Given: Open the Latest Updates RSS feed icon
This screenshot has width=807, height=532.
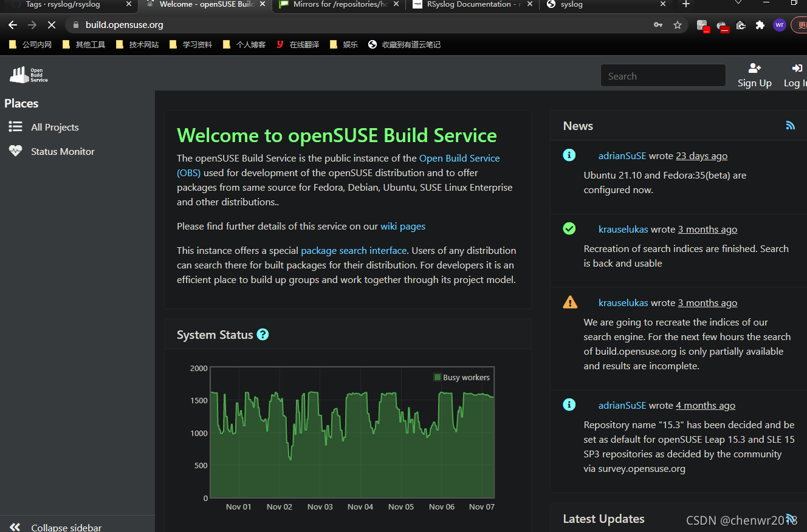Looking at the screenshot, I should (790, 518).
